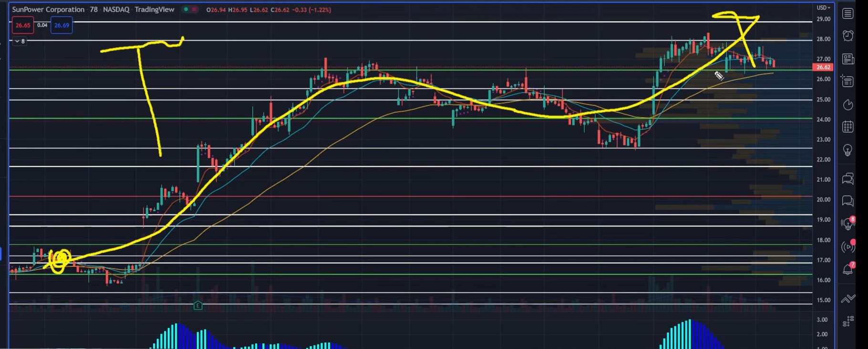The height and width of the screenshot is (349, 868).
Task: Open the News panel icon
Action: point(847,59)
